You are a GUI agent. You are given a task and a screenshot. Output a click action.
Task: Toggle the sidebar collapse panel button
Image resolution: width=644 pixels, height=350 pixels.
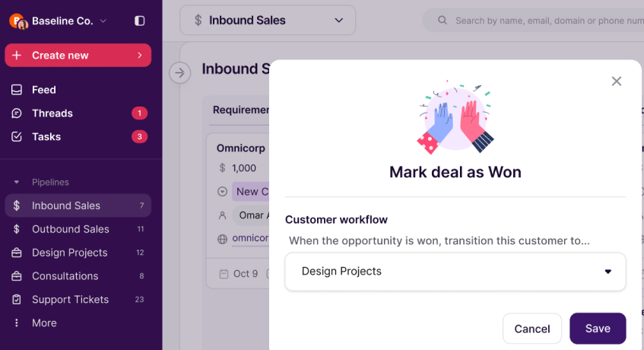tap(139, 21)
